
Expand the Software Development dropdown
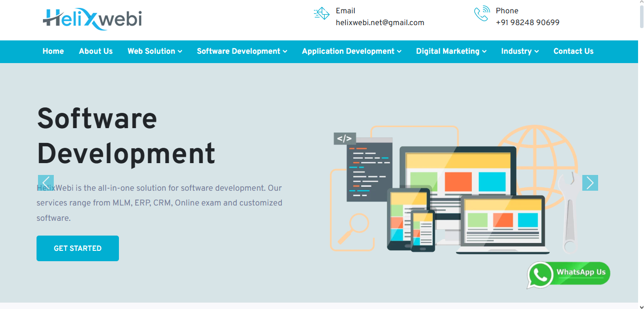(x=242, y=51)
